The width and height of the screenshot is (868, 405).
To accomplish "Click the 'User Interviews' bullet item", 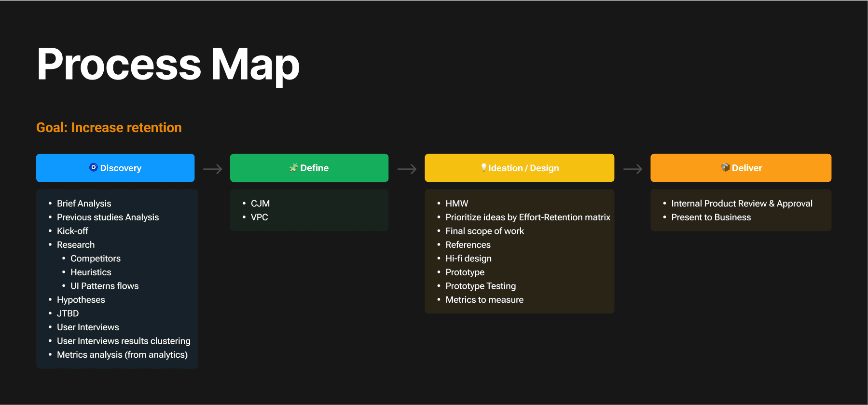I will click(88, 327).
